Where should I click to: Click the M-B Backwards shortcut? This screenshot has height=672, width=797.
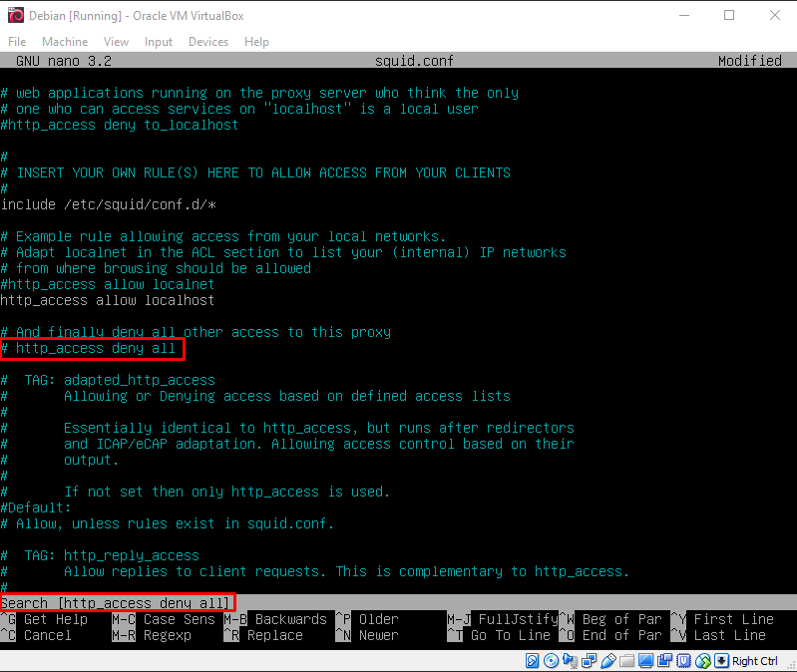[275, 619]
